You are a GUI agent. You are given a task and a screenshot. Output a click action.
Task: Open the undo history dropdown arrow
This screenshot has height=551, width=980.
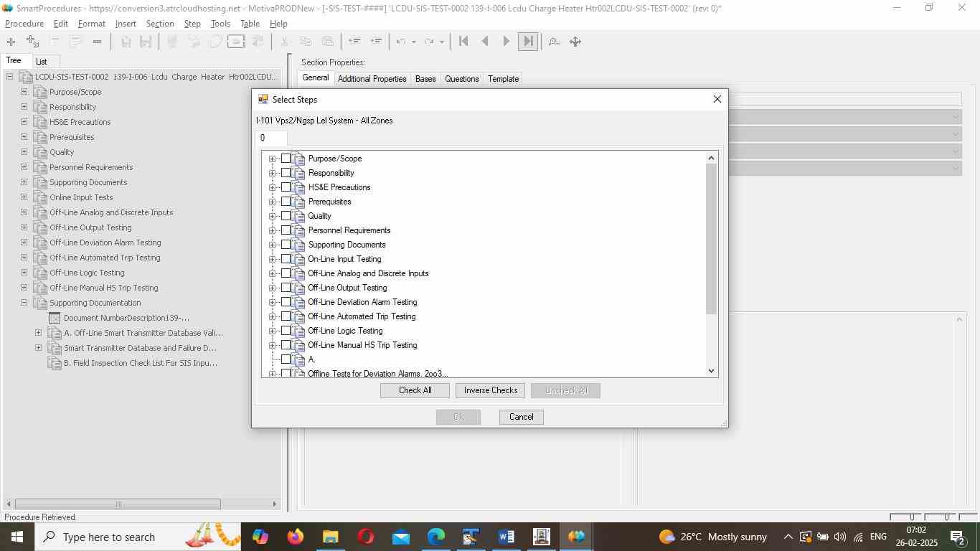pos(414,42)
